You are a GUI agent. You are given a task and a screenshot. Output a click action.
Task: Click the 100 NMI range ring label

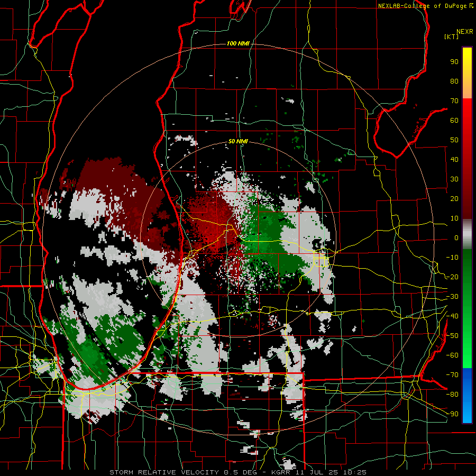(239, 43)
